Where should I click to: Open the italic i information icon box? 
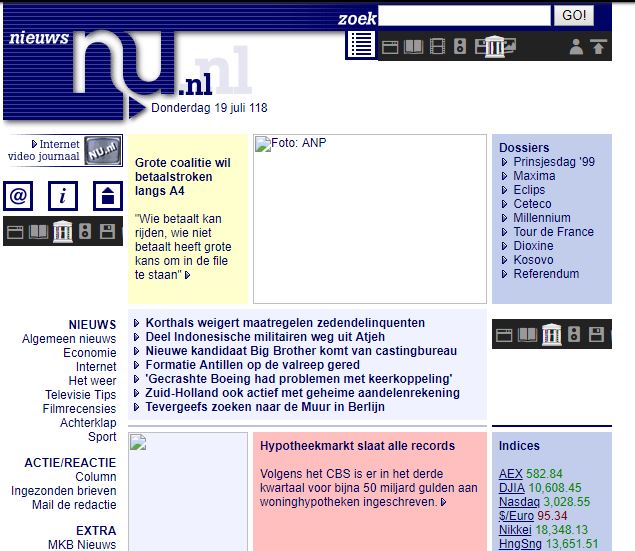coord(63,196)
